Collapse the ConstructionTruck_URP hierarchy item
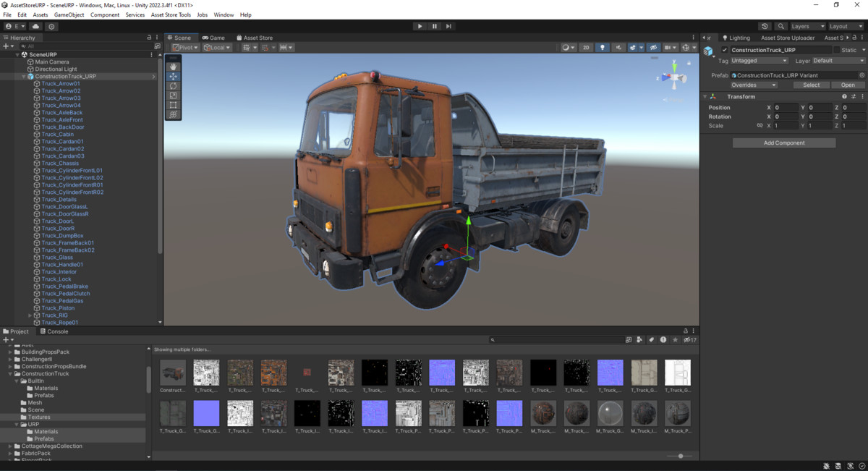The width and height of the screenshot is (868, 471). [x=24, y=76]
